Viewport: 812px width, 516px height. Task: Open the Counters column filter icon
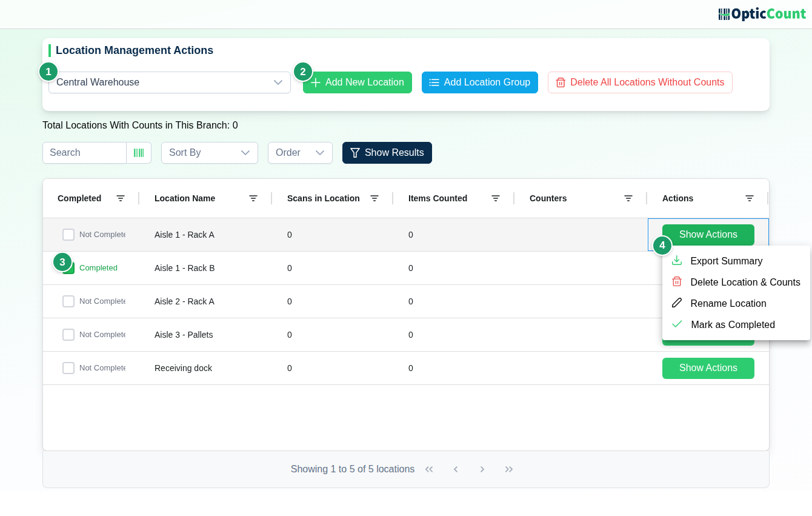pos(628,198)
